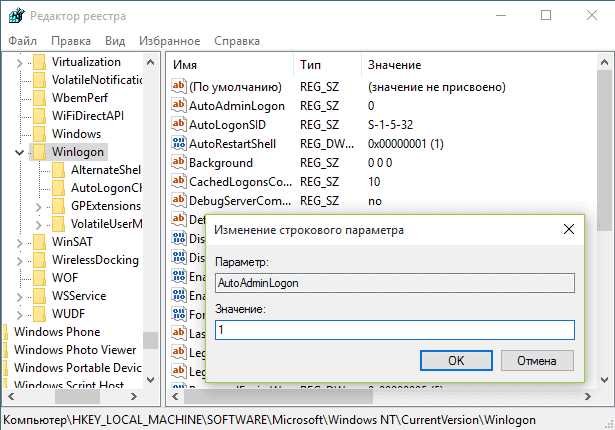This screenshot has height=430, width=615.
Task: Click the AutoAdminLogon string value icon
Action: 178,106
